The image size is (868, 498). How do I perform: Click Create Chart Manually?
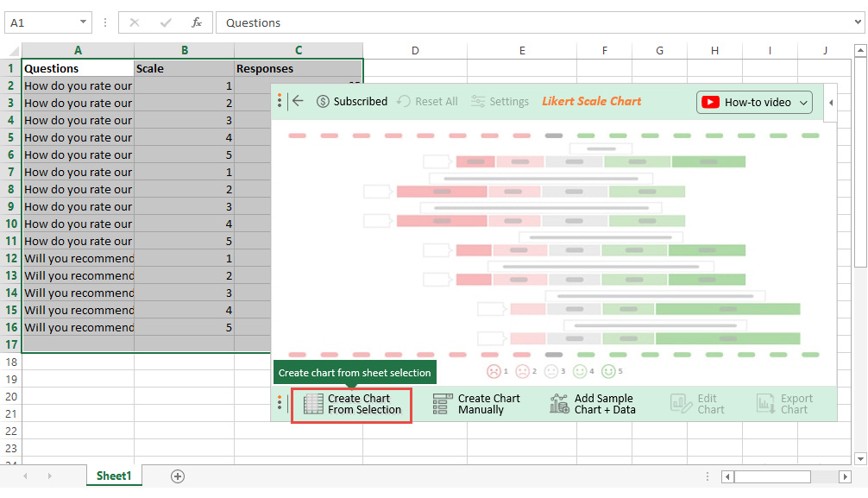point(476,405)
